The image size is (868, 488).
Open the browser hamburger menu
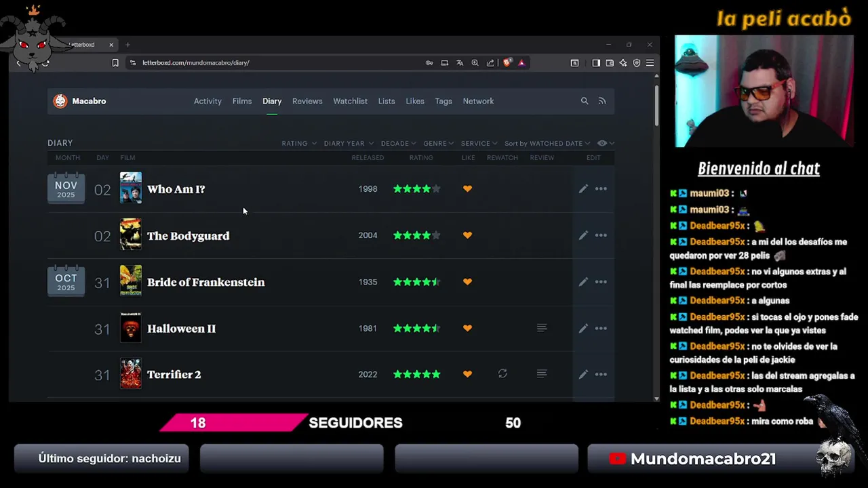point(650,62)
